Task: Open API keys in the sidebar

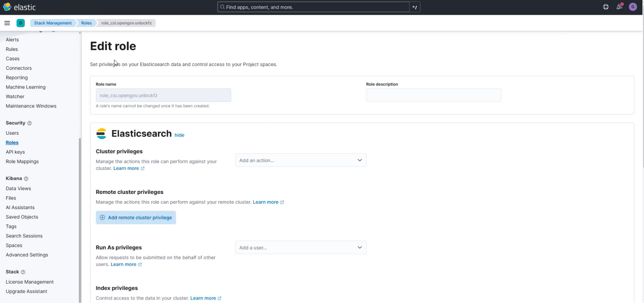Action: pyautogui.click(x=15, y=152)
